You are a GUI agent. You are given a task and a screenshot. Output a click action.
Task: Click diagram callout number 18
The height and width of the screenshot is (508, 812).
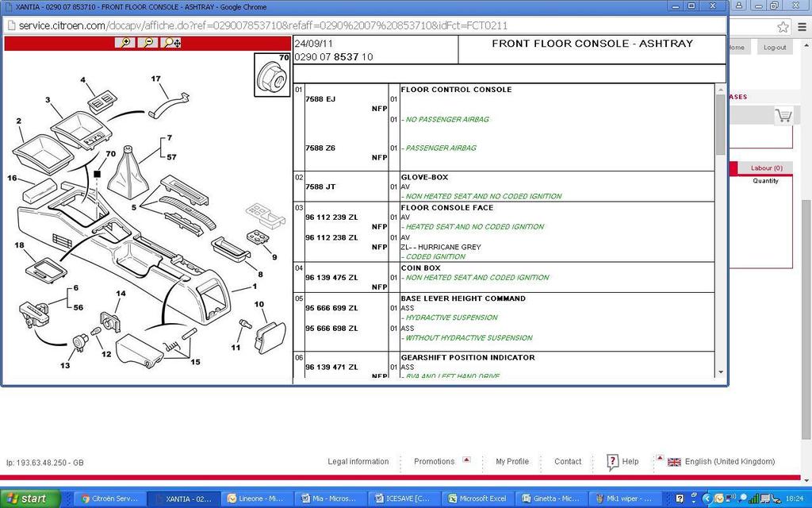(19, 245)
